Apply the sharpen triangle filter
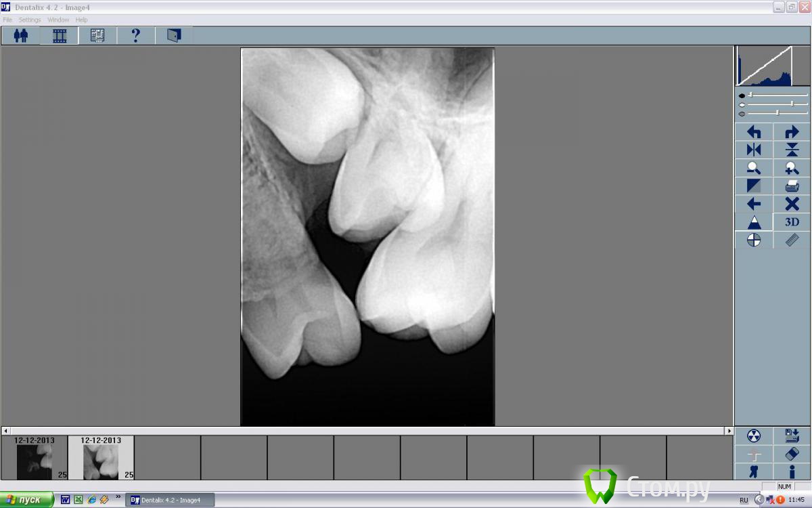812x508 pixels. (x=753, y=221)
